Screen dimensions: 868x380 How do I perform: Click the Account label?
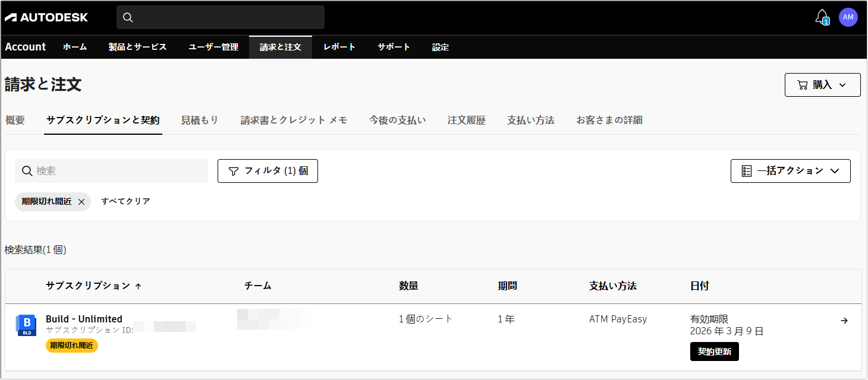coord(26,47)
